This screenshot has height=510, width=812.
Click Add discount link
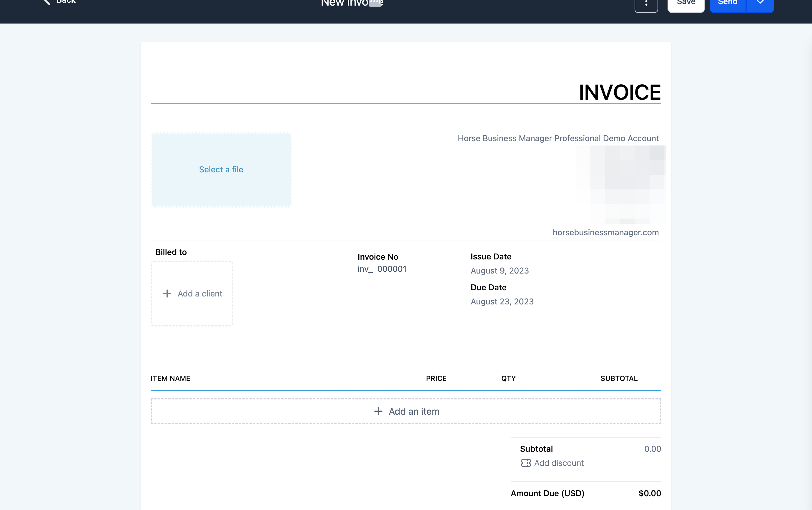click(559, 463)
